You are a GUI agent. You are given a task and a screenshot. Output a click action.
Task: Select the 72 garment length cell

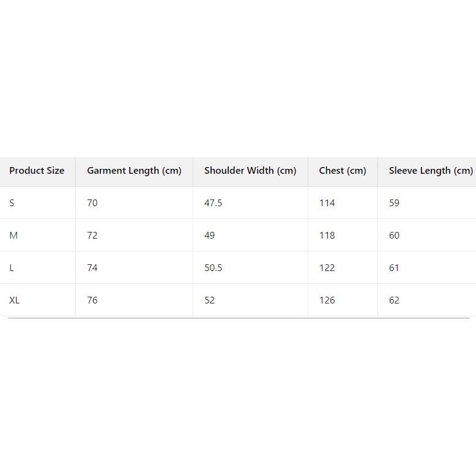[92, 236]
